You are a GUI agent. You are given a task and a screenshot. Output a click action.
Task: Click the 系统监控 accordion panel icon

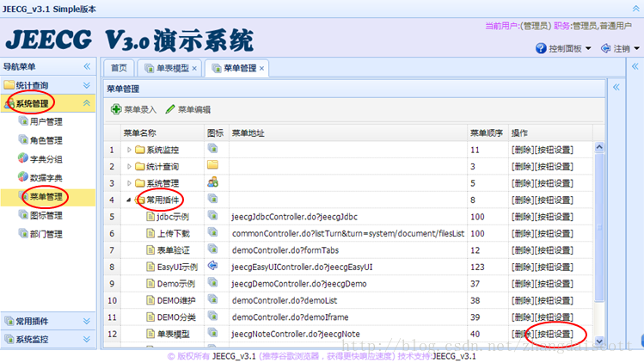coord(9,339)
